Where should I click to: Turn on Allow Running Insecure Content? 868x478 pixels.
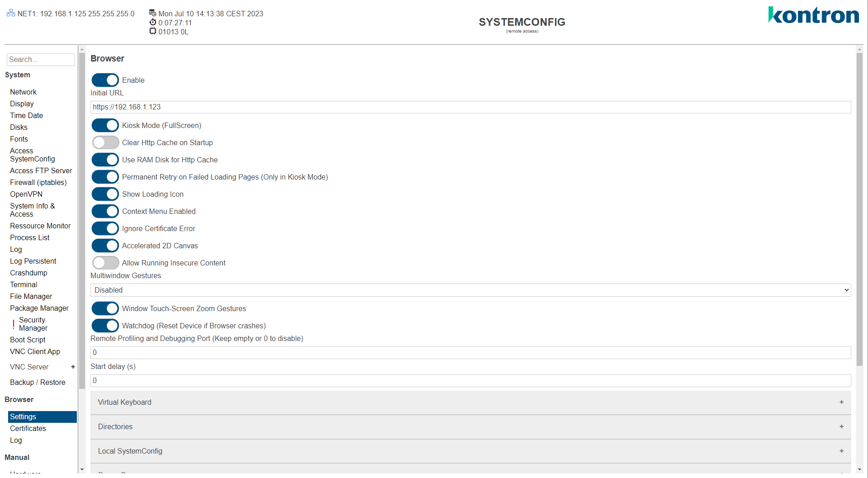105,263
